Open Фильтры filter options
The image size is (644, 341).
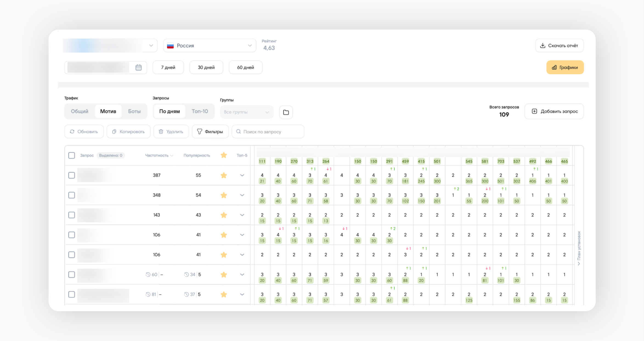click(210, 132)
